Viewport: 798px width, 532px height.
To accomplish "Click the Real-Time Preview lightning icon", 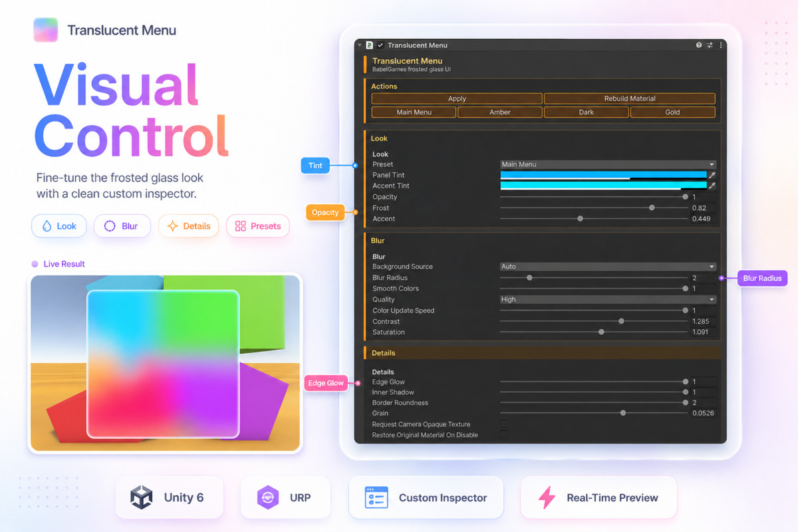I will pos(547,497).
